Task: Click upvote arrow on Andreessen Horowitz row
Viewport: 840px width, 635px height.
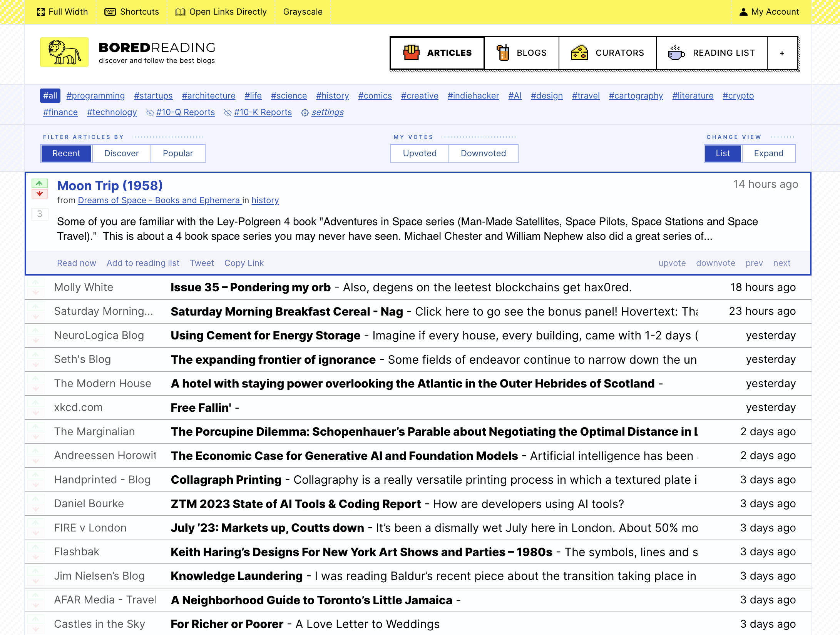Action: coord(35,451)
